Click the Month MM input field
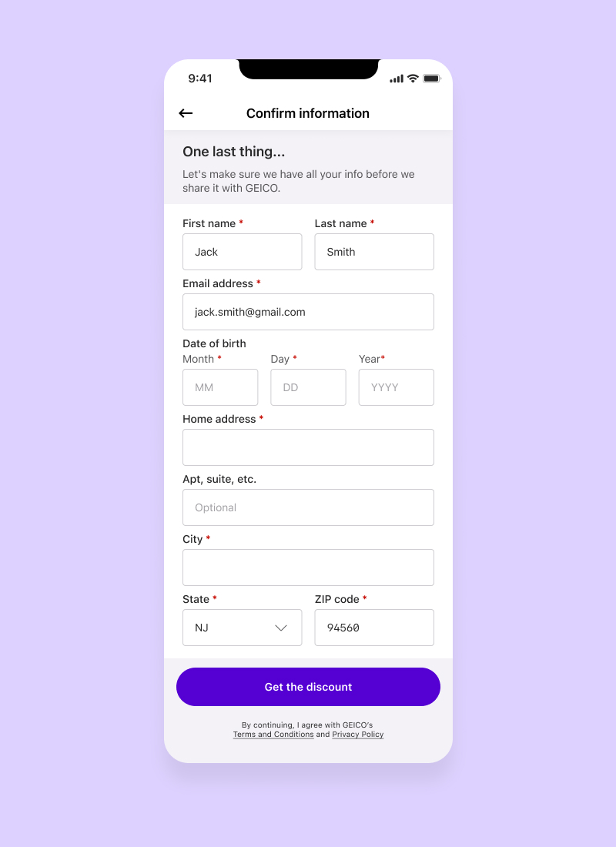 [x=220, y=387]
